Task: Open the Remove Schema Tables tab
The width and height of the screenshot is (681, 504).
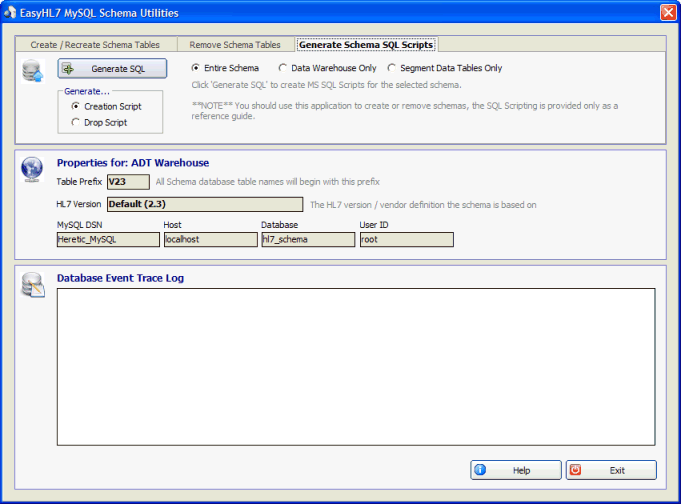Action: coord(235,45)
